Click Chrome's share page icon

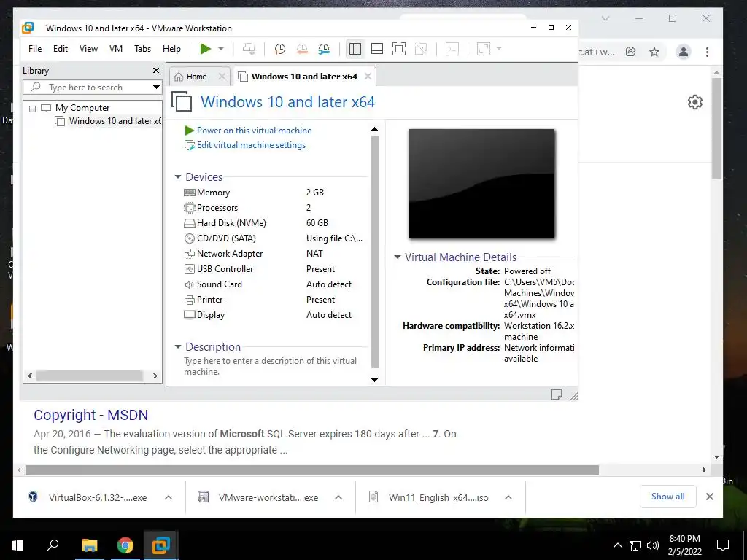[x=631, y=52]
